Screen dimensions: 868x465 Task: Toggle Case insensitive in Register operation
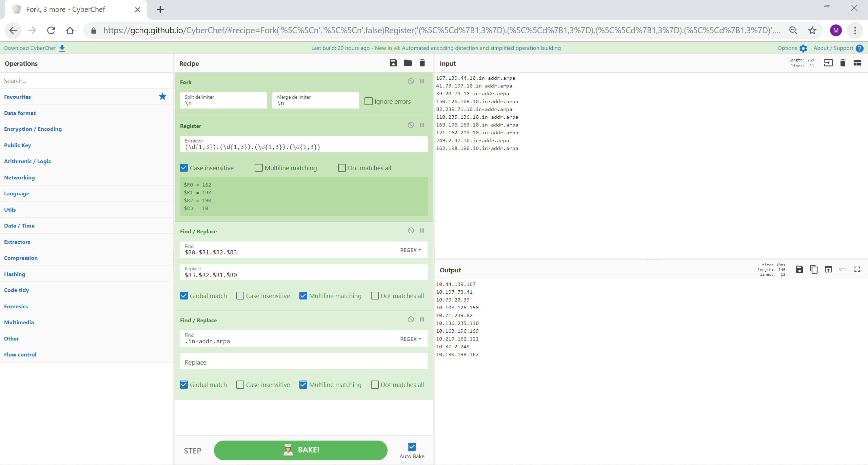click(x=184, y=167)
